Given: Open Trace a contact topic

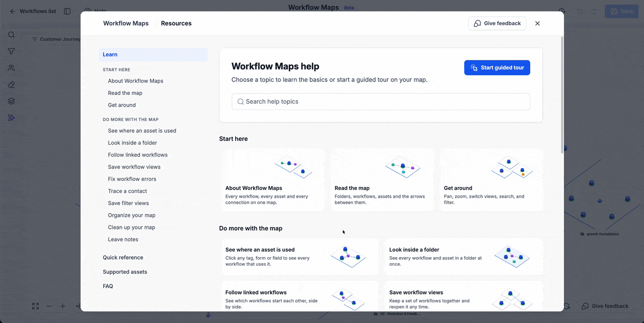Looking at the screenshot, I should [x=127, y=191].
